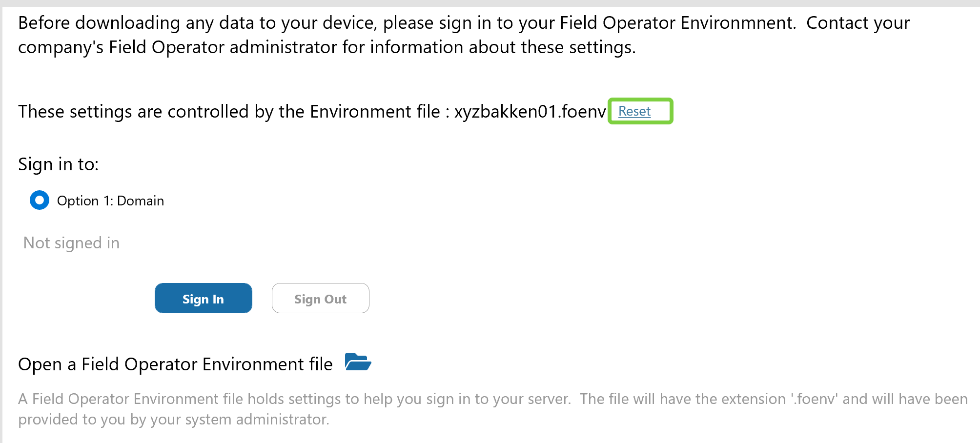Open the Field Operator Environment file folder icon

[358, 362]
